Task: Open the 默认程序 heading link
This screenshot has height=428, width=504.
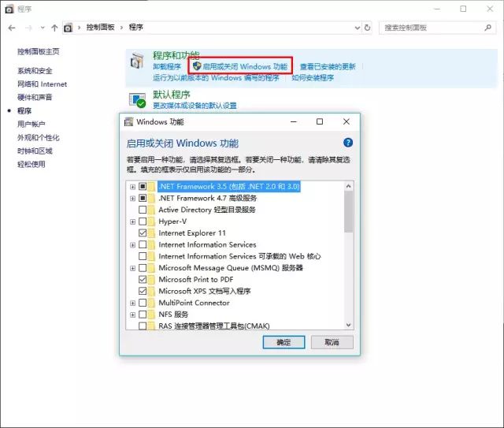Action: (172, 95)
